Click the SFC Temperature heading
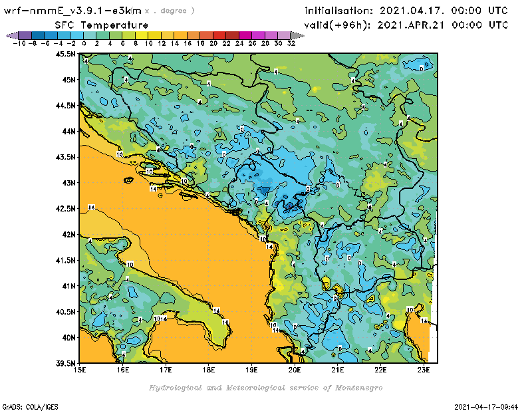 pyautogui.click(x=102, y=25)
